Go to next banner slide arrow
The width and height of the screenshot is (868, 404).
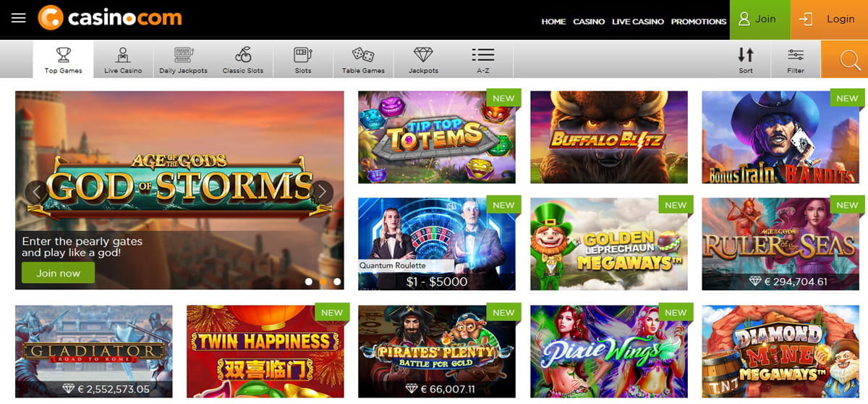322,192
